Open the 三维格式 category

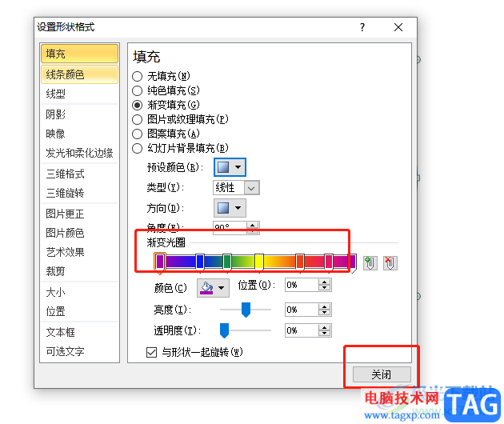pos(79,174)
